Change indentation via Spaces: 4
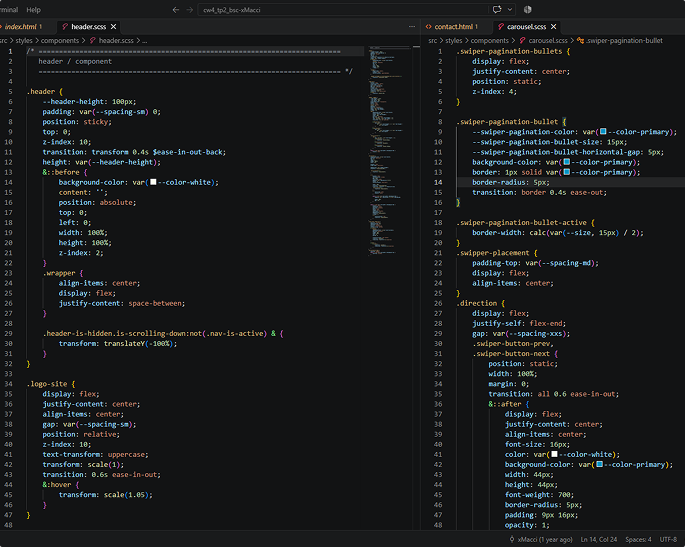 click(638, 540)
